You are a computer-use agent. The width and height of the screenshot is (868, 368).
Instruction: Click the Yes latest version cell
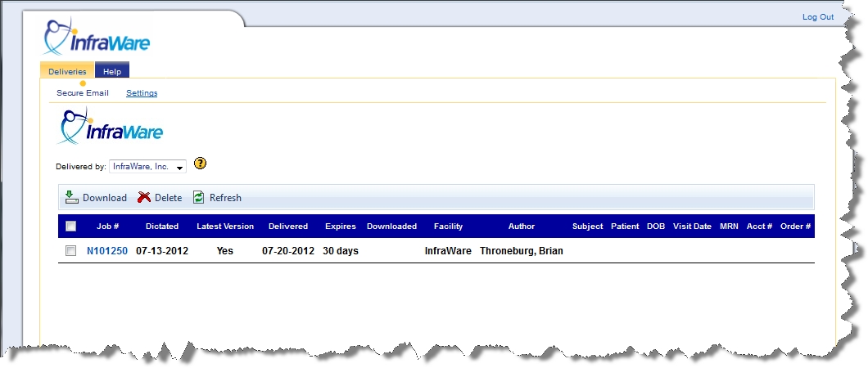coord(225,251)
